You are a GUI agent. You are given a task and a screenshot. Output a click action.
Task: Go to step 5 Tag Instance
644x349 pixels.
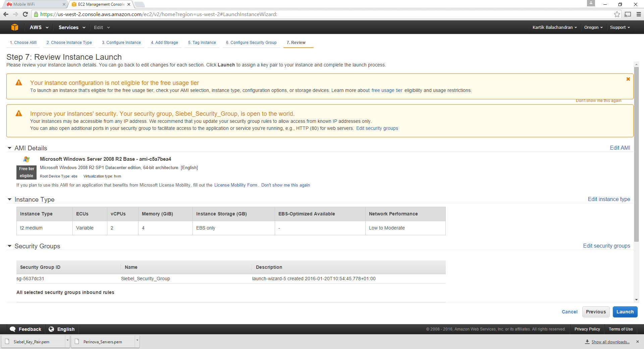[202, 43]
